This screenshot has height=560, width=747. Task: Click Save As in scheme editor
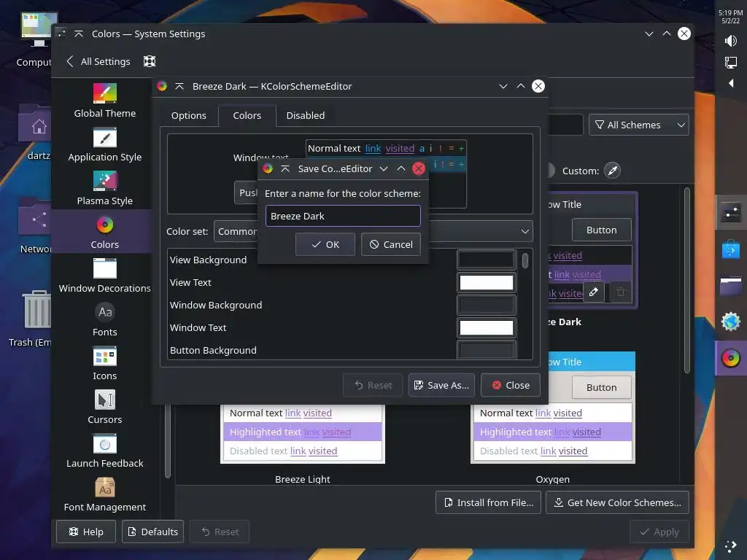tap(441, 385)
